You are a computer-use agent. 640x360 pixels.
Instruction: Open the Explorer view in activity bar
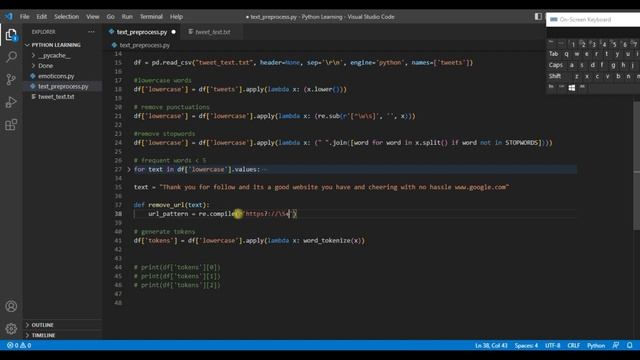coord(11,35)
